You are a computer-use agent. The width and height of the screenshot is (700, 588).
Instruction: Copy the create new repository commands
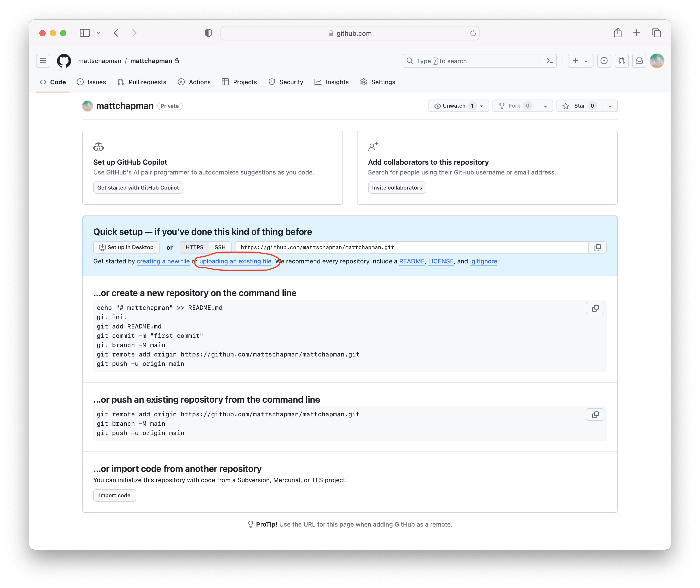pos(595,308)
